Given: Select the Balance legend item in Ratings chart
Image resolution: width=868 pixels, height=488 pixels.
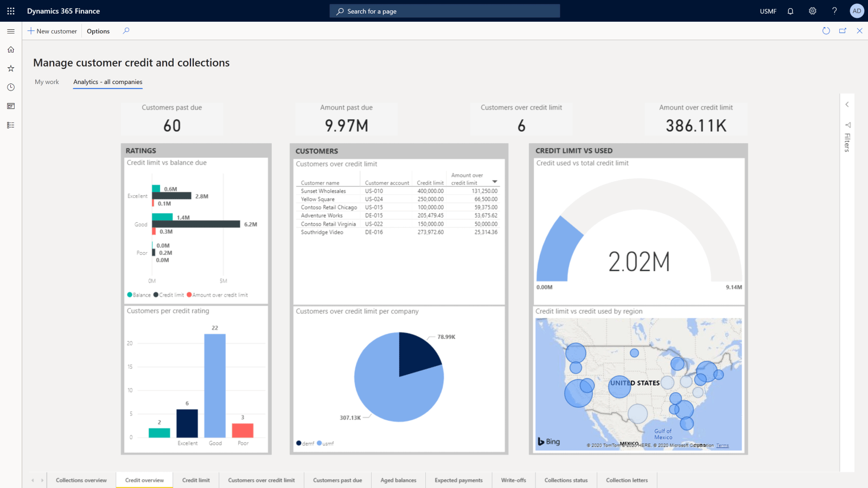Looking at the screenshot, I should [x=139, y=294].
